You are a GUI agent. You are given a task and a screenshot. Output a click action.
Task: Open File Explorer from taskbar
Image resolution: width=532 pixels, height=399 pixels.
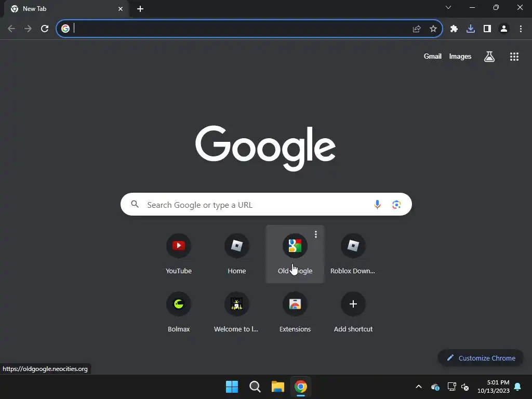point(278,387)
